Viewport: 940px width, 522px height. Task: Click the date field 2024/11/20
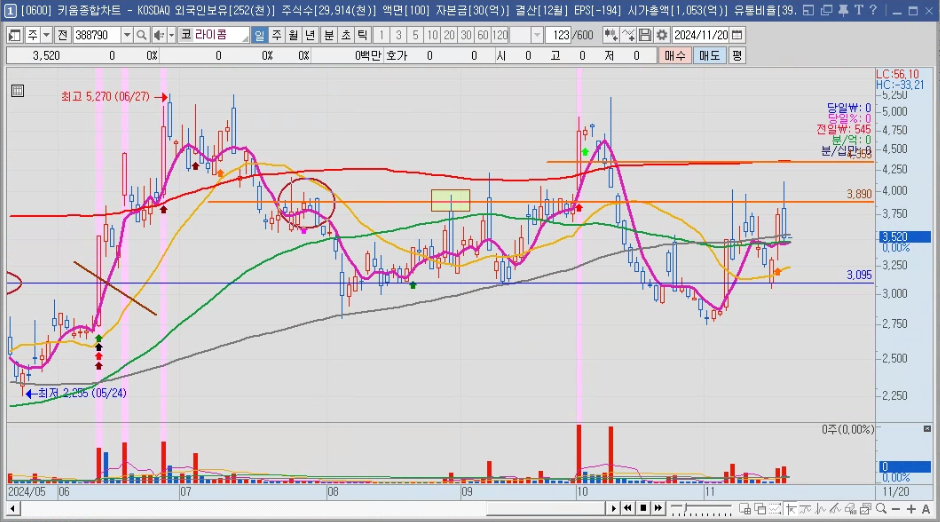pos(701,35)
